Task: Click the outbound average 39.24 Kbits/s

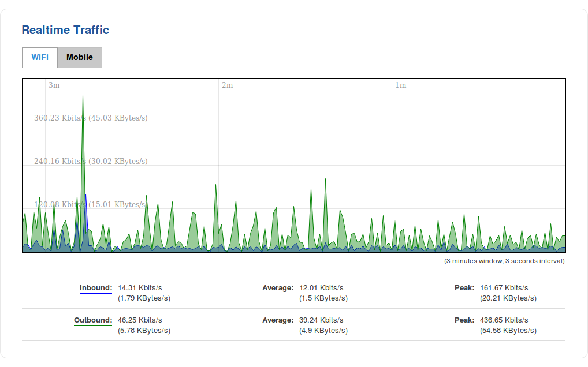Action: point(321,320)
